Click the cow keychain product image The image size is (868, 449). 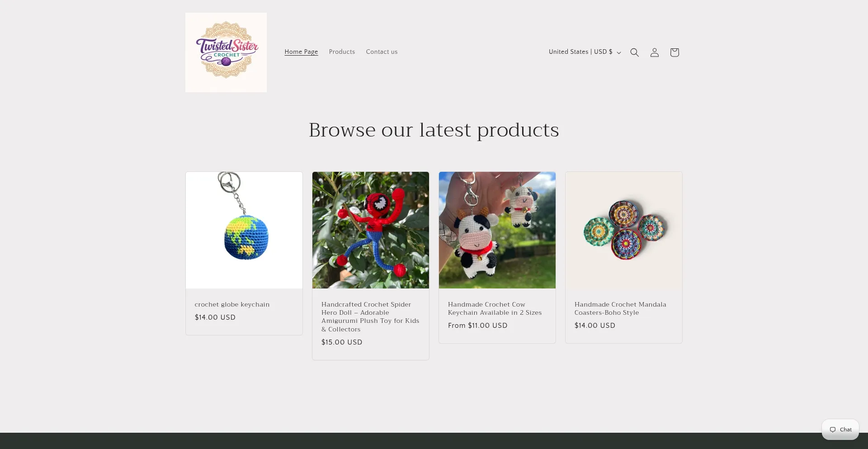(x=497, y=230)
